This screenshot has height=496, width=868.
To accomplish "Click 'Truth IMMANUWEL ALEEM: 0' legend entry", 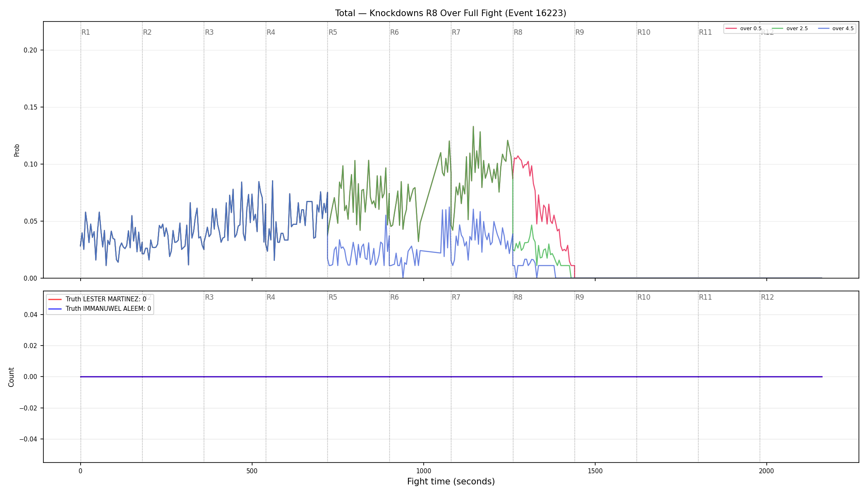I will tap(108, 309).
